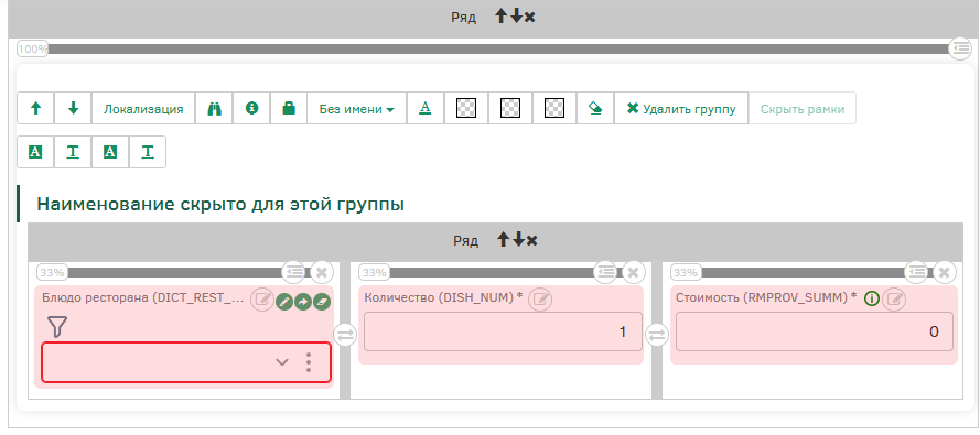Toggle the lock icon in group toolbar
Viewport: 980px width, 435px height.
288,108
